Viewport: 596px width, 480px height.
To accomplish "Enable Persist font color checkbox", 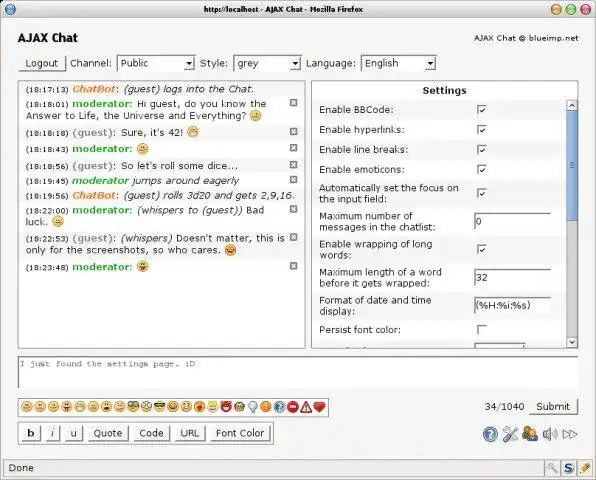I will point(482,330).
